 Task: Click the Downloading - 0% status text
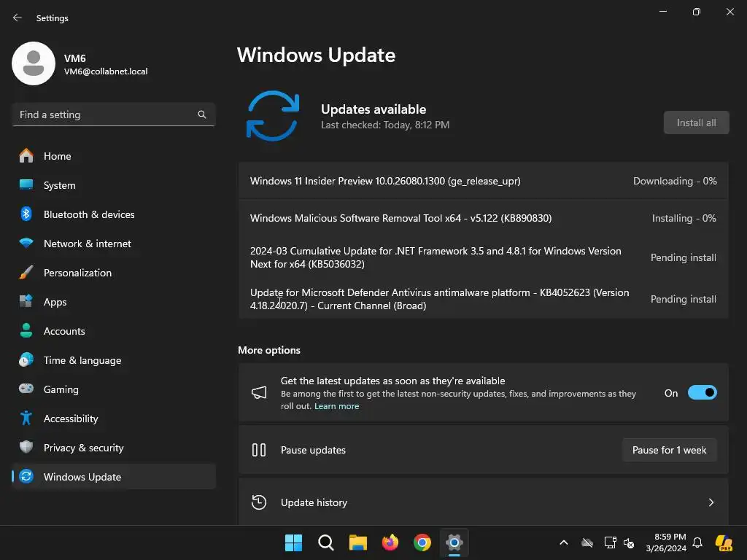[675, 181]
